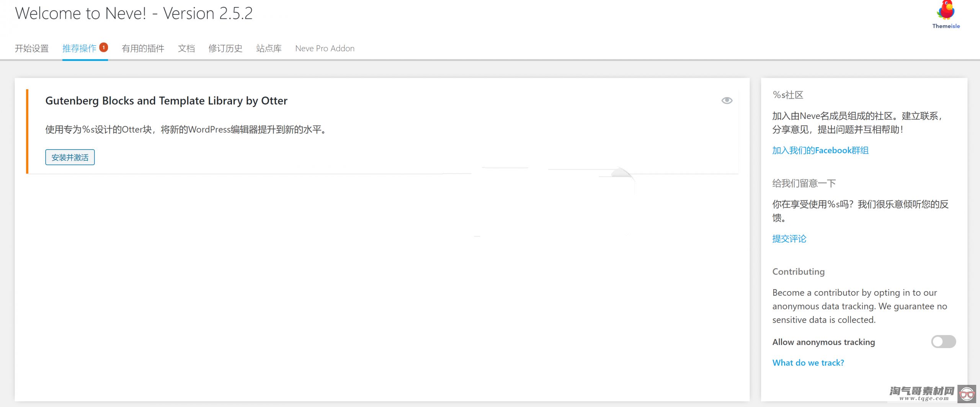The height and width of the screenshot is (407, 980).
Task: Click the Gutenberg Blocks and Template Library heading
Action: tap(166, 101)
